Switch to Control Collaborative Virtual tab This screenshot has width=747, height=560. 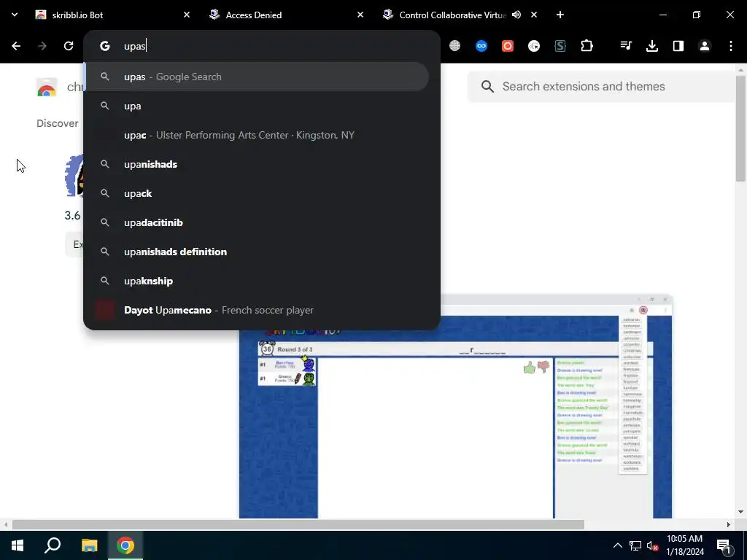click(x=452, y=15)
